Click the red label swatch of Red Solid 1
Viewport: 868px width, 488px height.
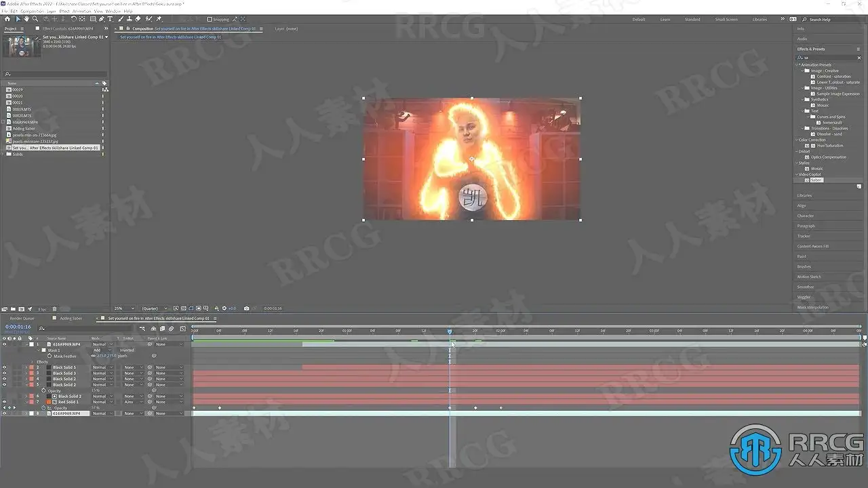[31, 402]
